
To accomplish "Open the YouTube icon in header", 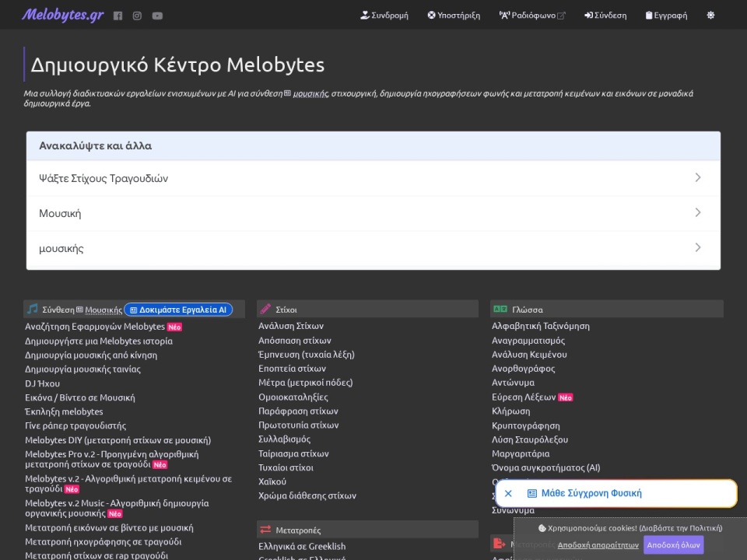I will point(157,16).
